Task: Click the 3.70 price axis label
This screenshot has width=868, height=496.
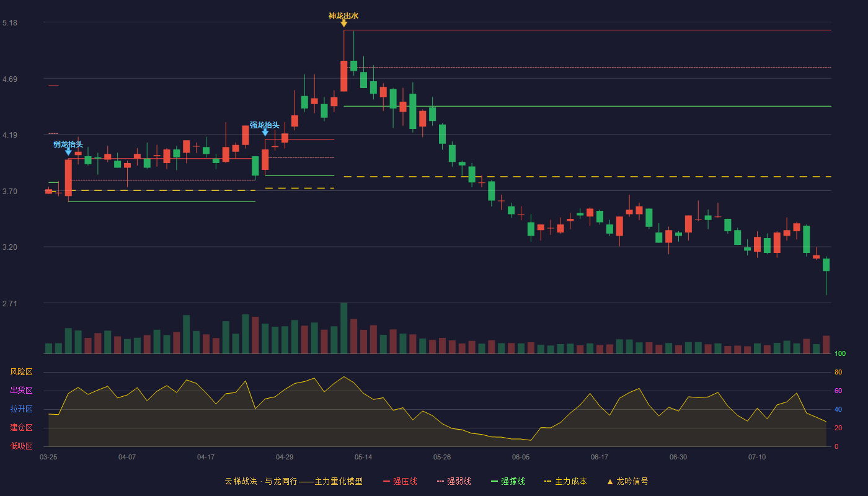Action: 10,192
